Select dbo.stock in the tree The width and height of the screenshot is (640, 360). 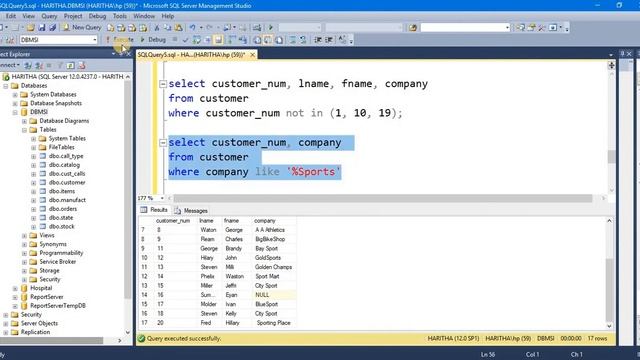(x=61, y=227)
